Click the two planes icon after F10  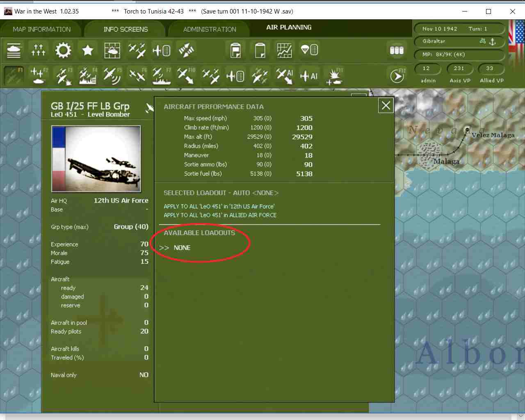coord(210,76)
